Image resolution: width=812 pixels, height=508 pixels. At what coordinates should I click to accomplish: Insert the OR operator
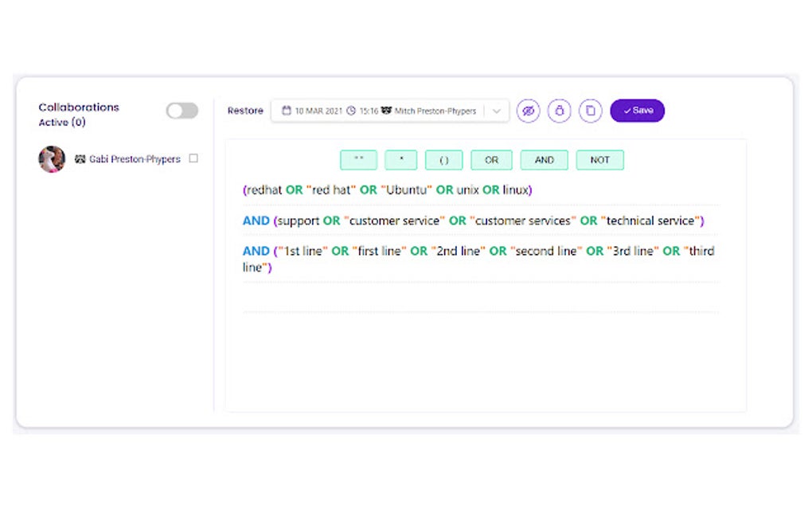click(491, 160)
